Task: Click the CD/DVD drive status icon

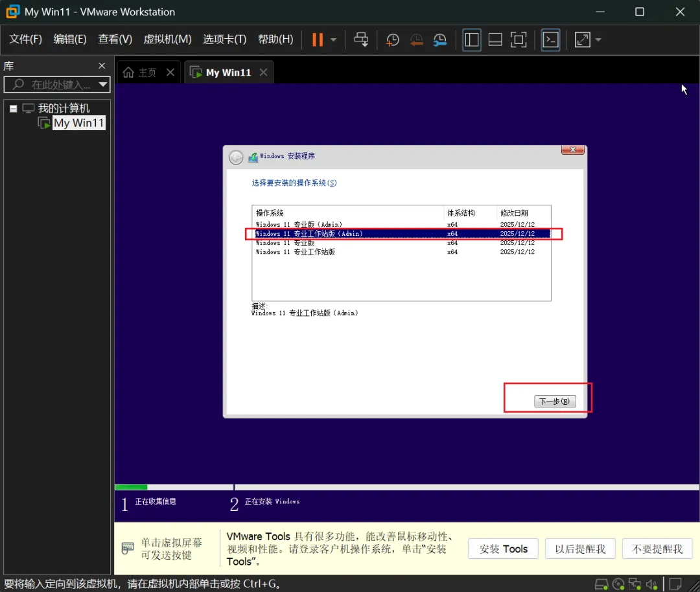Action: tap(618, 584)
